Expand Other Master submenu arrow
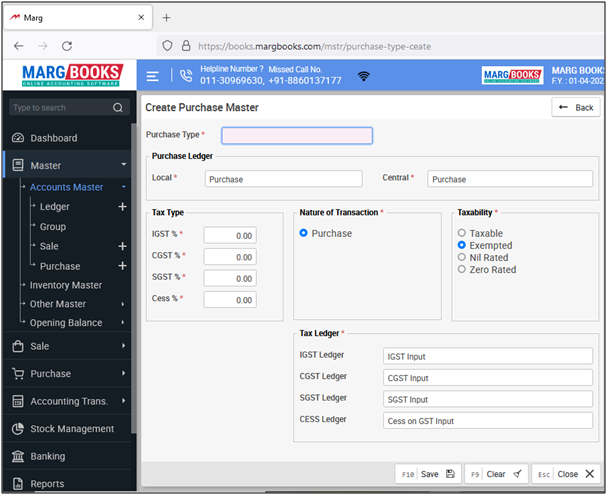Image resolution: width=608 pixels, height=495 pixels. point(123,304)
